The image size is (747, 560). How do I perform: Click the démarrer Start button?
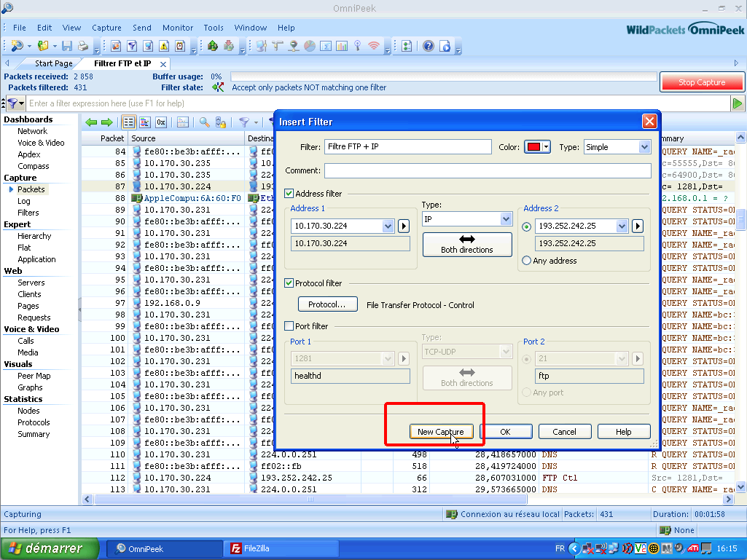[x=50, y=548]
